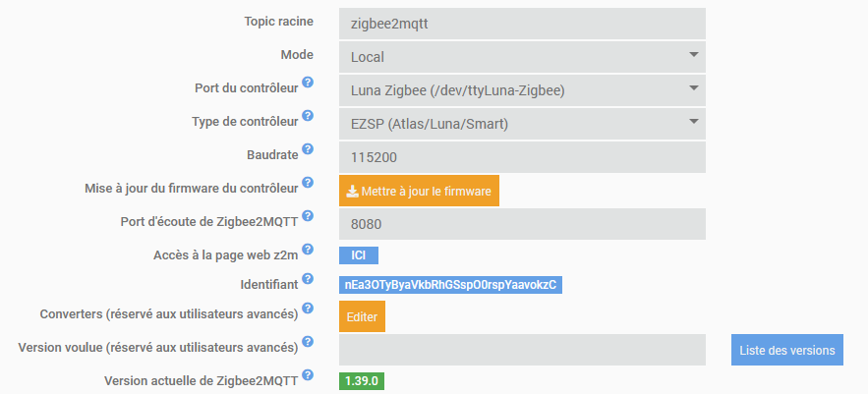Open Liste des versions
Image resolution: width=868 pixels, height=394 pixels.
[x=786, y=350]
